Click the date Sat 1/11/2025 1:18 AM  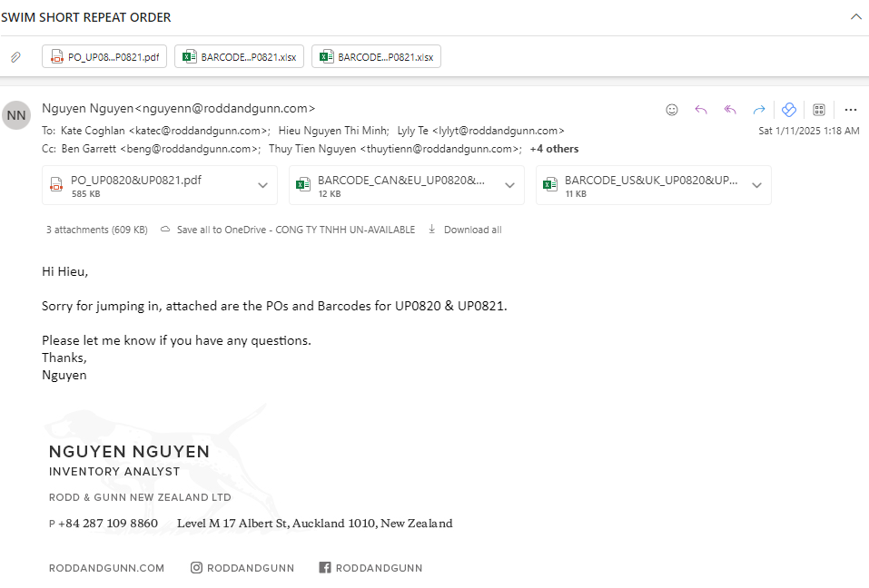pyautogui.click(x=808, y=131)
